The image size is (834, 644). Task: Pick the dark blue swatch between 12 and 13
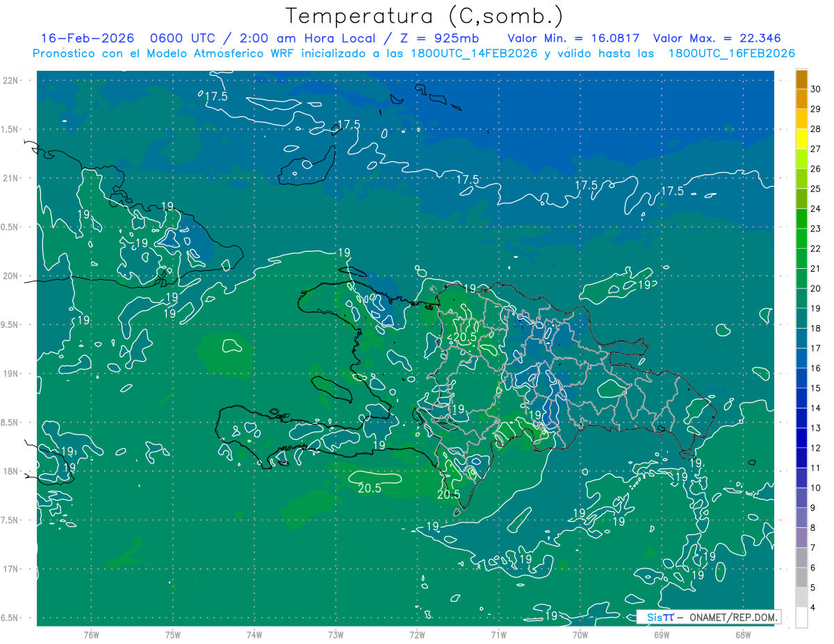801,438
